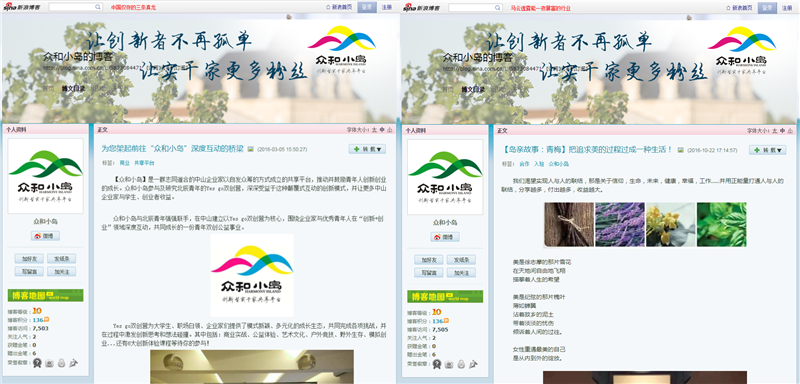Image resolution: width=800 pixels, height=384 pixels.
Task: Click 写留言 button in left profile
Action: (29, 272)
